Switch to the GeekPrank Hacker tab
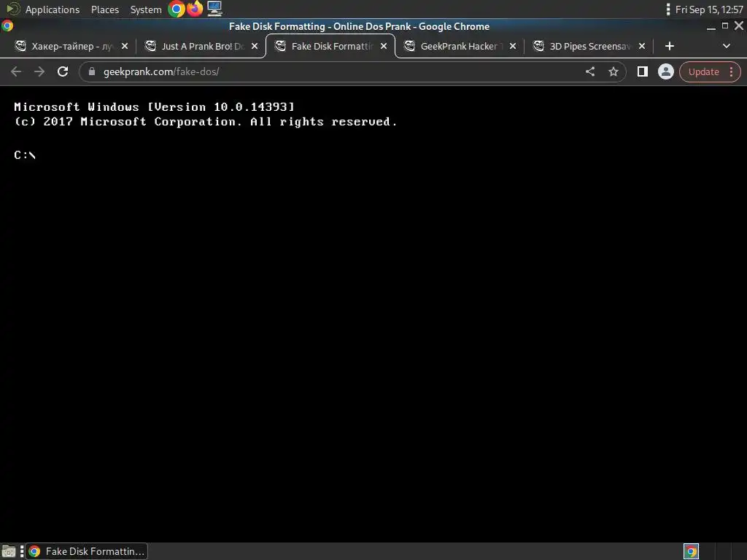This screenshot has height=560, width=747. (x=459, y=46)
